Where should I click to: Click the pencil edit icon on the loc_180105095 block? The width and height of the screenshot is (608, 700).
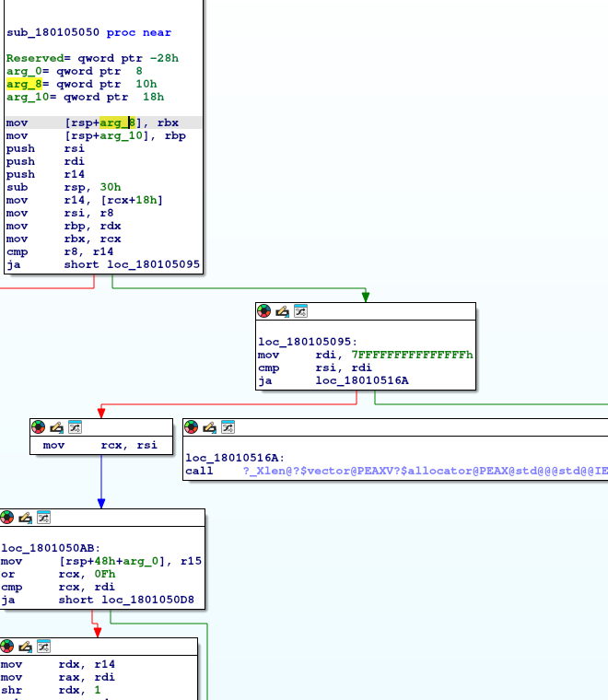(283, 311)
